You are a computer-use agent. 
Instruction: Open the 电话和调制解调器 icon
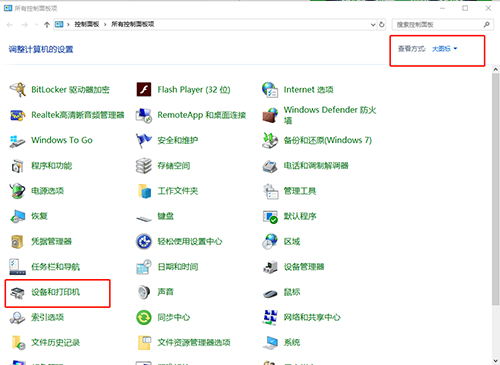click(x=270, y=166)
